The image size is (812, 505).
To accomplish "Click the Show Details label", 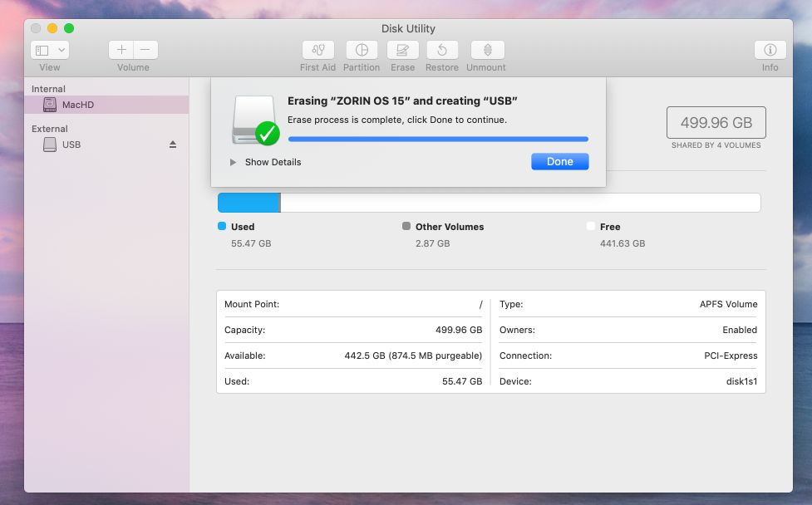I will pyautogui.click(x=273, y=162).
